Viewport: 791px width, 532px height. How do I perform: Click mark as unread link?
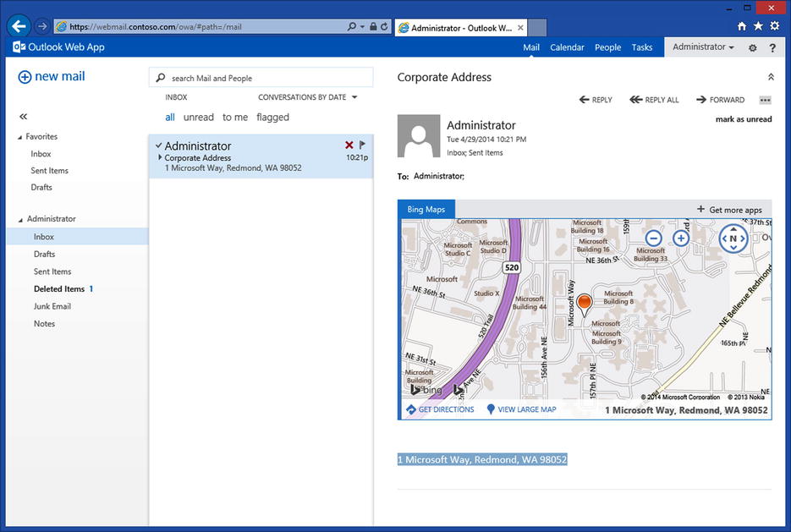pos(744,119)
